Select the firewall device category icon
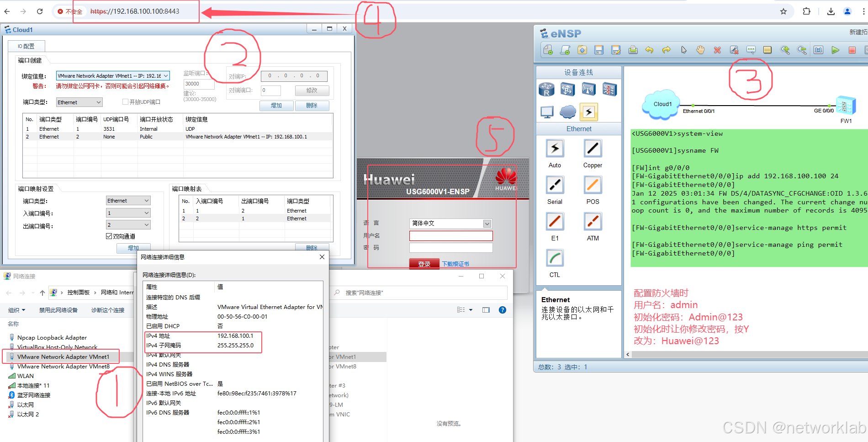 click(x=609, y=89)
